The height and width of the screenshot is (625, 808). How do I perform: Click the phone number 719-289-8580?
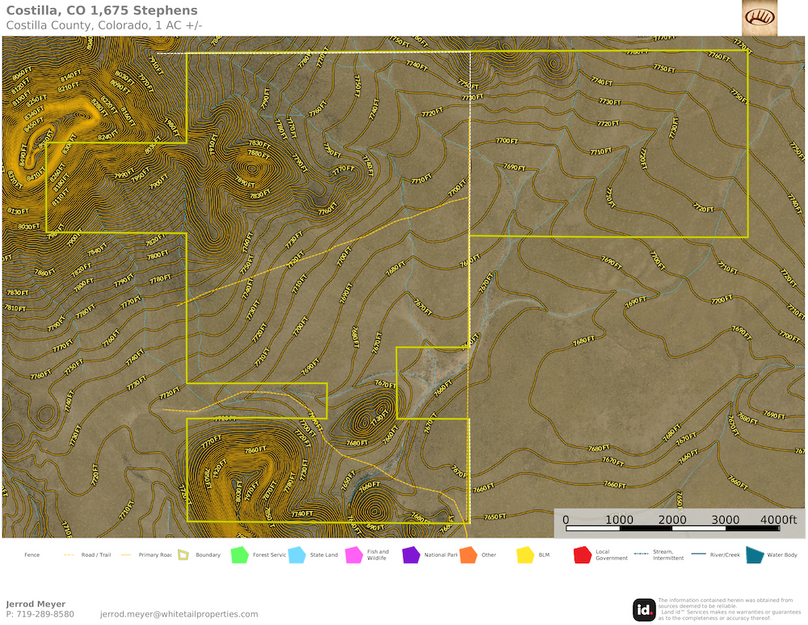46,614
